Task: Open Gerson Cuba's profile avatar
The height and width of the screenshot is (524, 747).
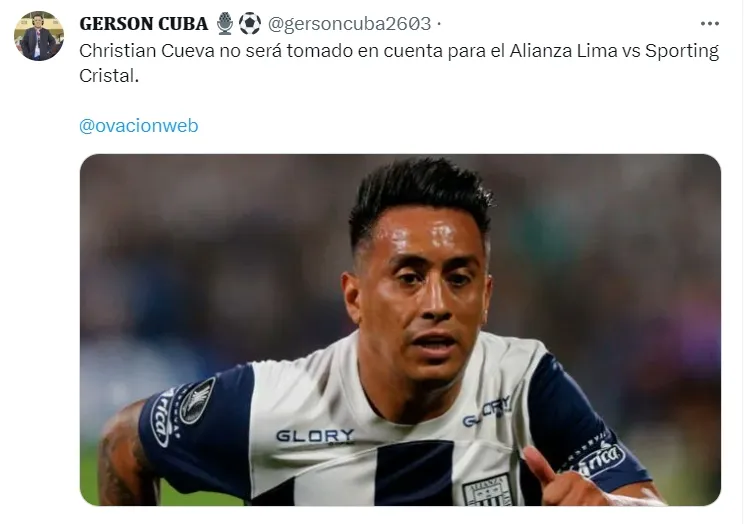Action: [x=39, y=36]
